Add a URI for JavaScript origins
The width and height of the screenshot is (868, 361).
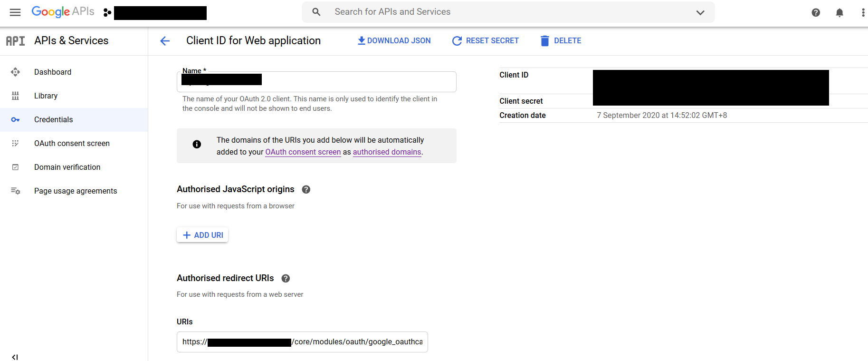202,235
